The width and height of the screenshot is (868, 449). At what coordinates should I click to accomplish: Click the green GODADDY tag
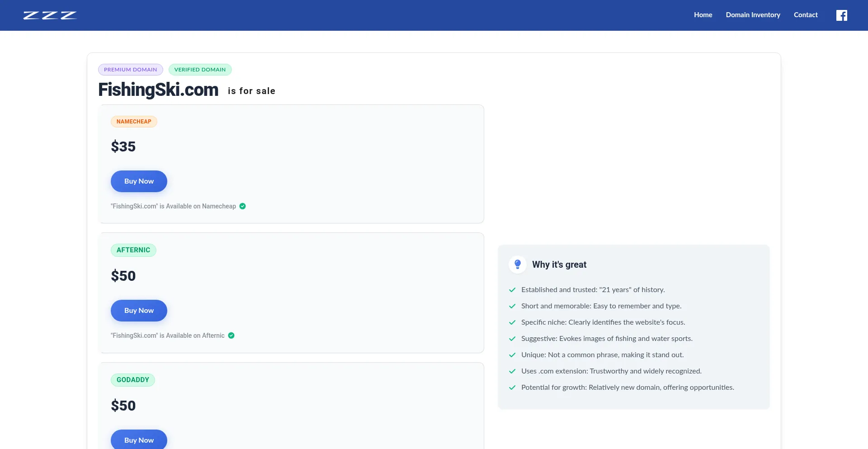point(133,380)
